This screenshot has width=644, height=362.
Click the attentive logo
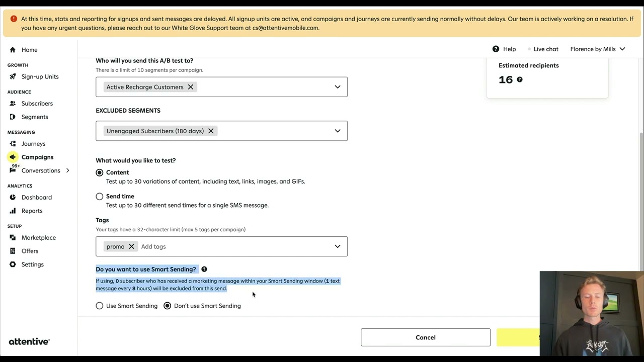[29, 341]
